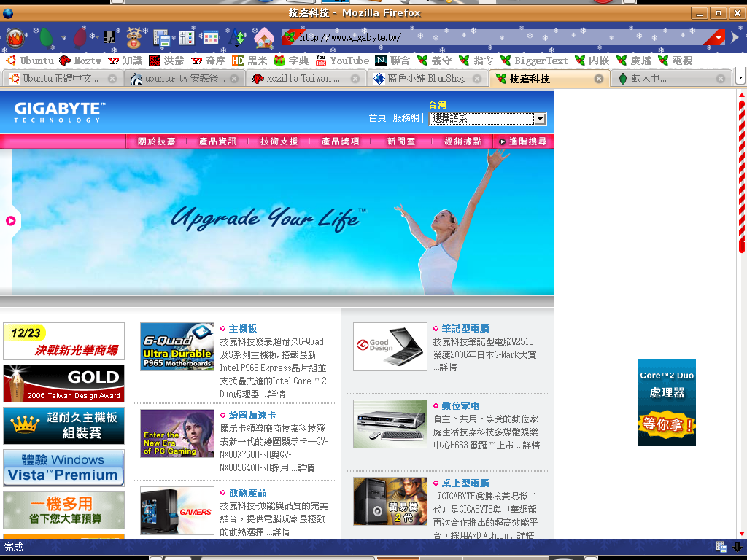Click the 進階搜尋 advanced search button
This screenshot has width=747, height=560.
pyautogui.click(x=522, y=141)
